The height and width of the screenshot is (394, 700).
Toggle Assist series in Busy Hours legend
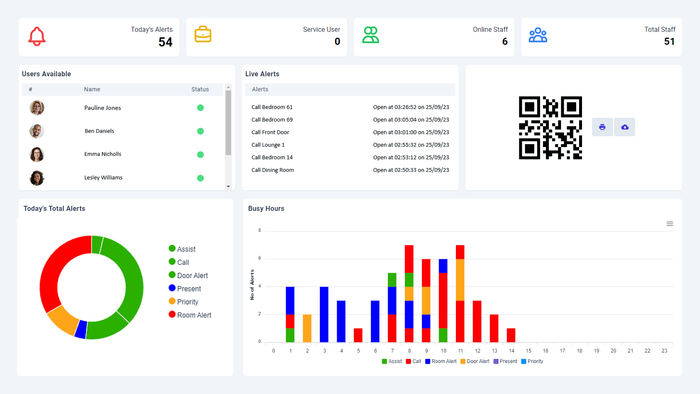pyautogui.click(x=392, y=361)
